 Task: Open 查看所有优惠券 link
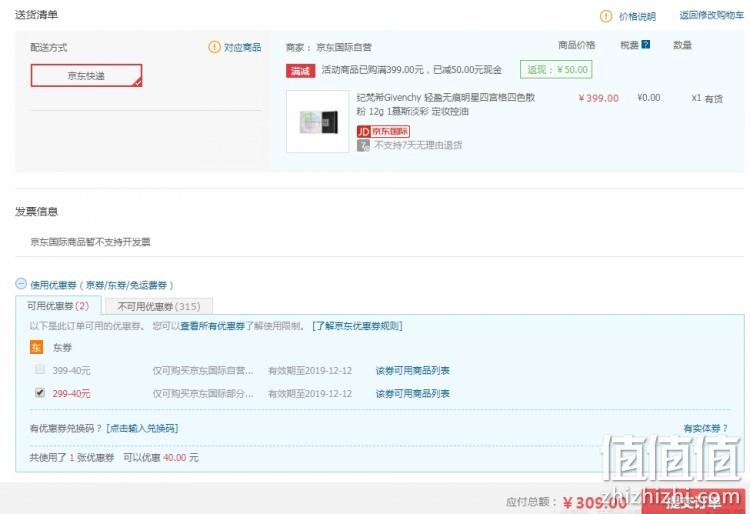click(x=212, y=326)
